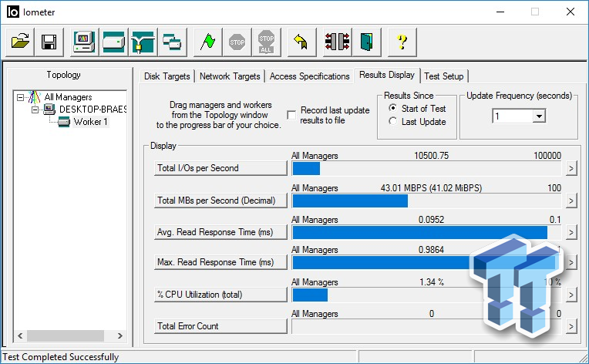Screen dimensions: 589x364
Task: Click the Avg. Read Response Time button
Action: (x=220, y=232)
